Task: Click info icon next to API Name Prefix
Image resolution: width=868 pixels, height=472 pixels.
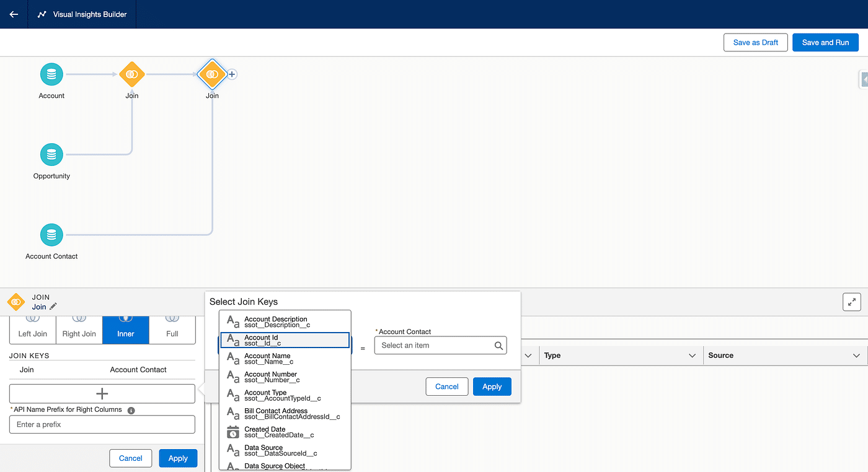Action: [131, 410]
